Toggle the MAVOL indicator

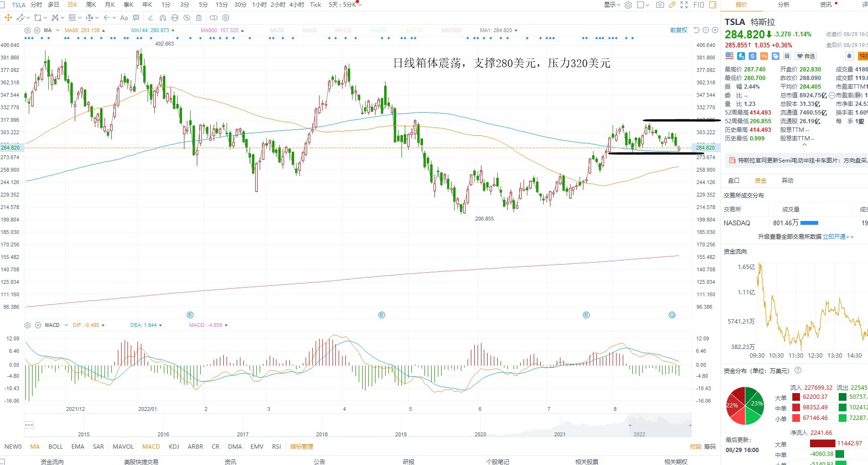(123, 446)
